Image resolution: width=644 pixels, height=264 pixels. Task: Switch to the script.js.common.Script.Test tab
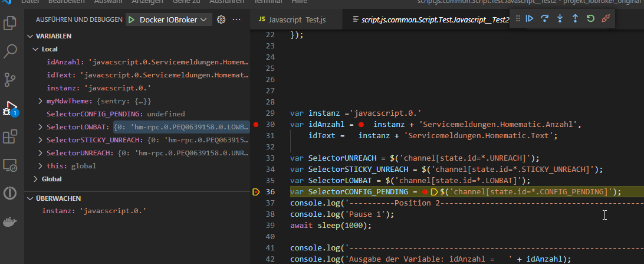click(x=431, y=19)
